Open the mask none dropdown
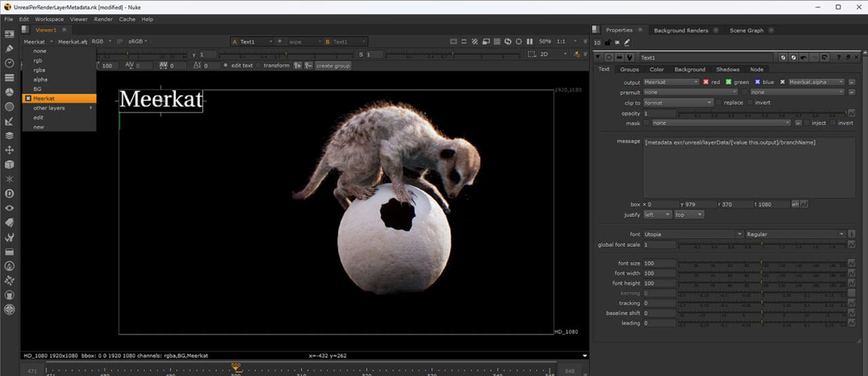 (722, 123)
